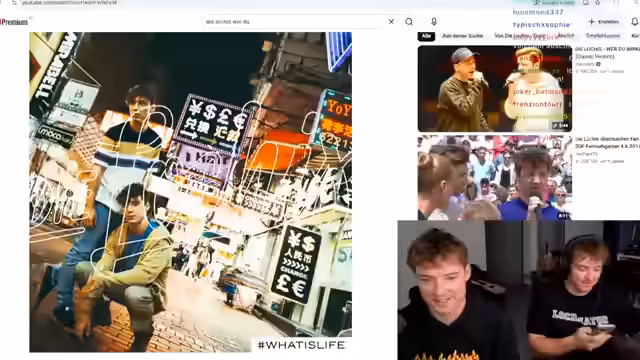
Task: Click the magnifier search button
Action: click(x=409, y=22)
